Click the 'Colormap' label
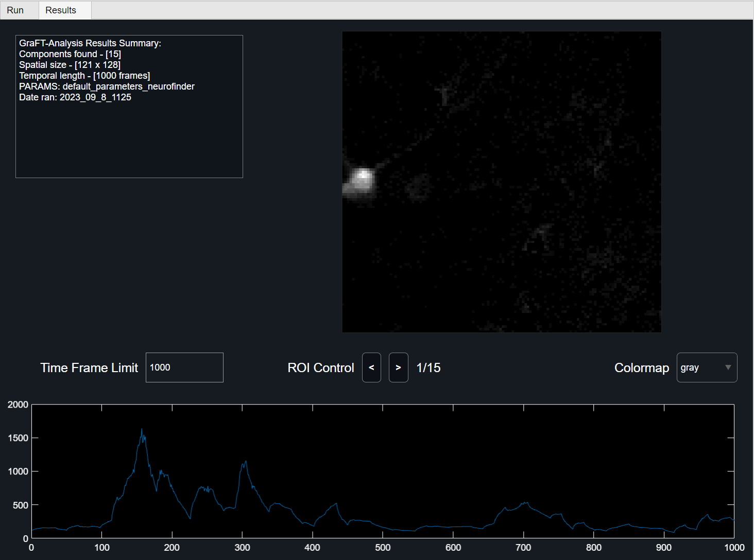This screenshot has height=560, width=754. 642,367
